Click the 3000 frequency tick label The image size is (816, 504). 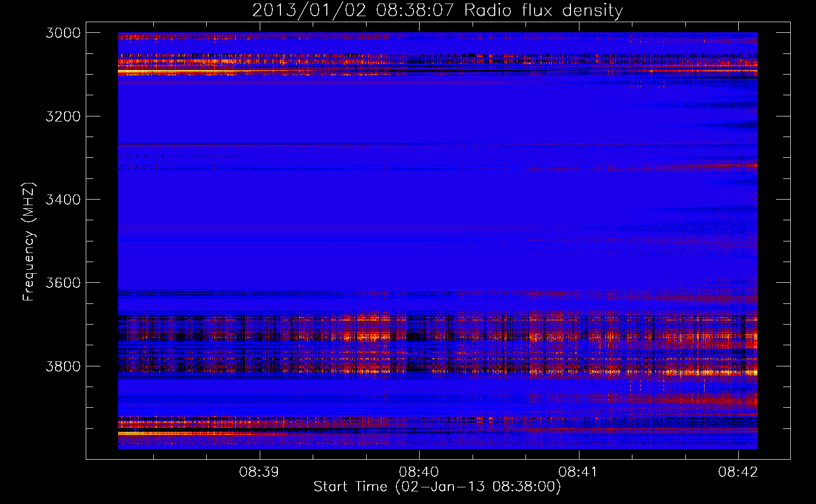click(x=63, y=33)
